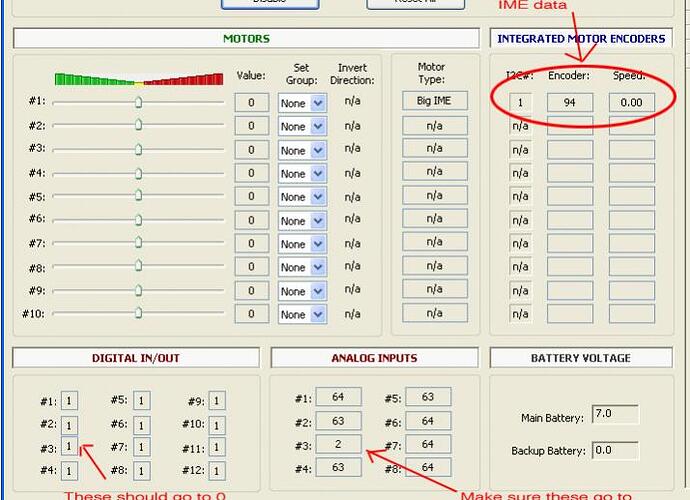The image size is (690, 500).
Task: Click the motor #9 power slider handle
Action: click(138, 290)
